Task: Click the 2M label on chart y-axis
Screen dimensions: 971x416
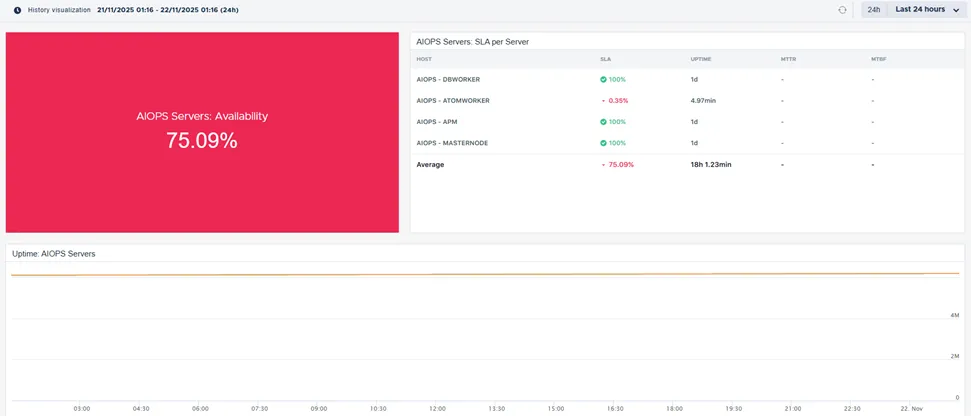Action: [x=955, y=357]
